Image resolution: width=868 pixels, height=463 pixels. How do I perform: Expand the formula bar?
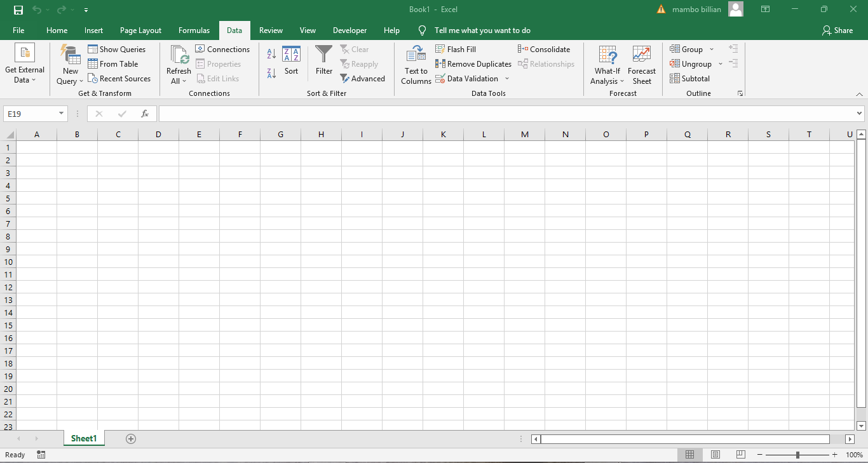(x=860, y=114)
